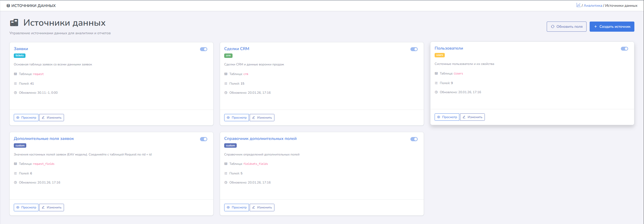Screen dimensions: 644x224
Task: Click the large data sources heading icon
Action: (14, 23)
